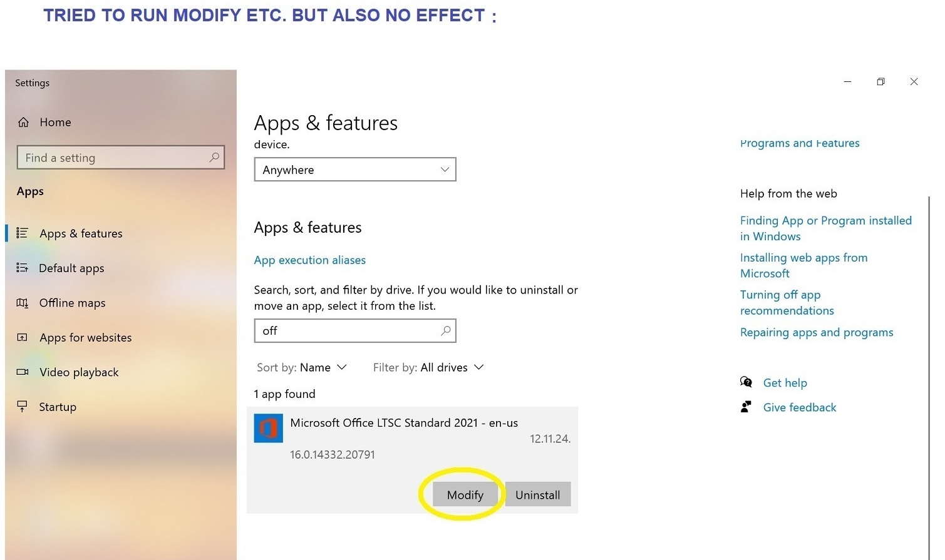This screenshot has height=560, width=945.
Task: Click the Default apps icon
Action: click(22, 268)
